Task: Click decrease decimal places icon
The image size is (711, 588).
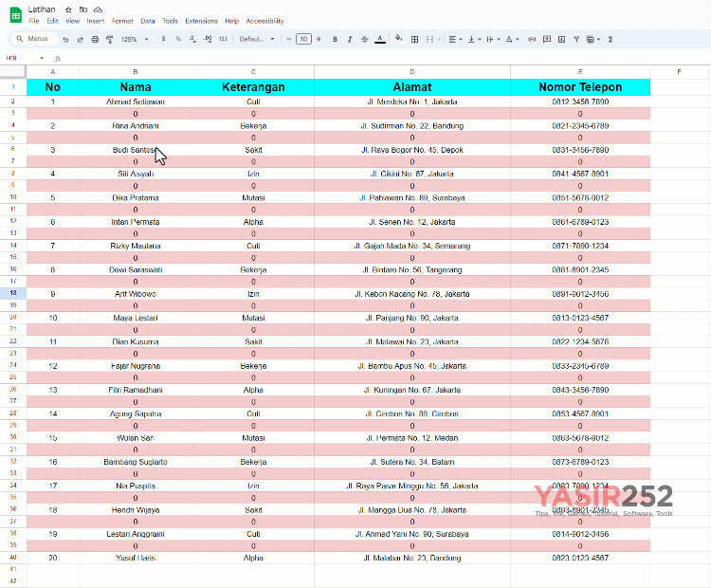Action: coord(192,39)
